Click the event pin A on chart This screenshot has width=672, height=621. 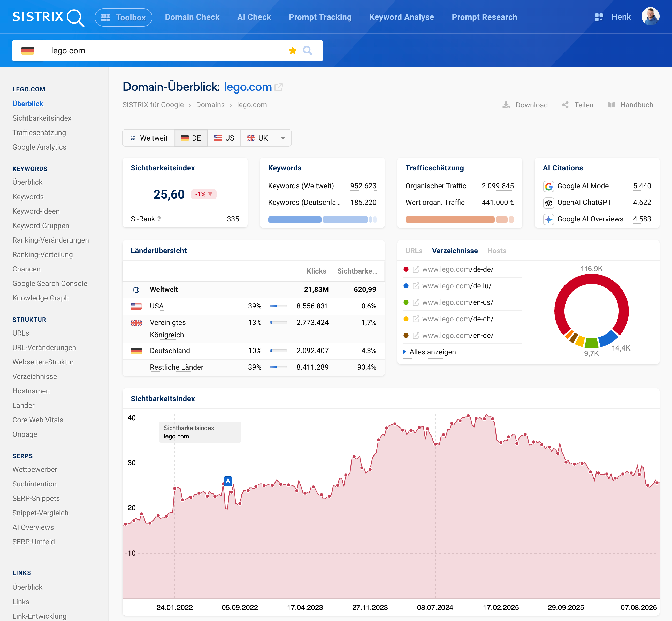228,481
